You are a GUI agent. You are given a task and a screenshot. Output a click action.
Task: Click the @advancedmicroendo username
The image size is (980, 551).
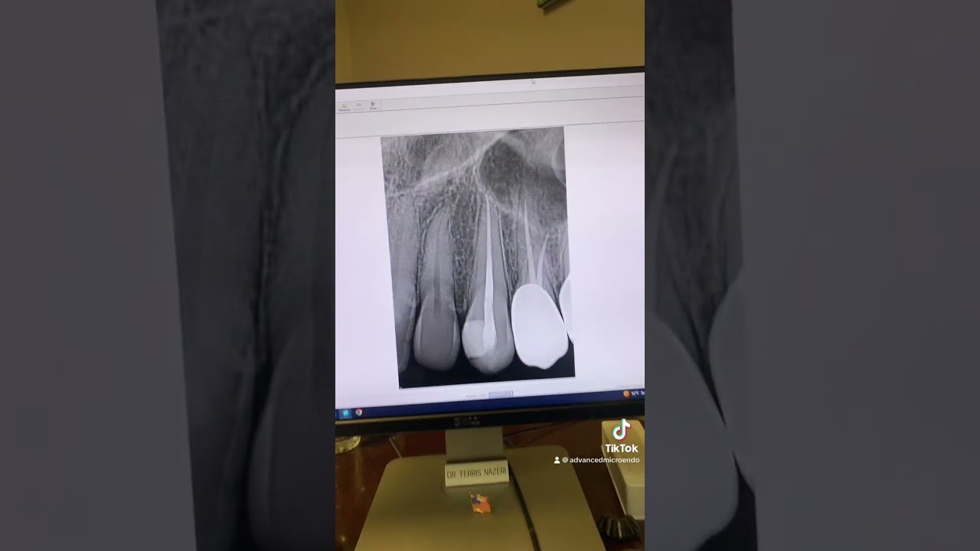point(600,460)
